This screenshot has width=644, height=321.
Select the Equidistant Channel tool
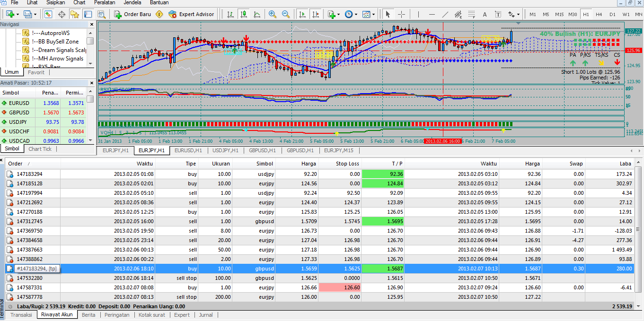[x=458, y=14]
